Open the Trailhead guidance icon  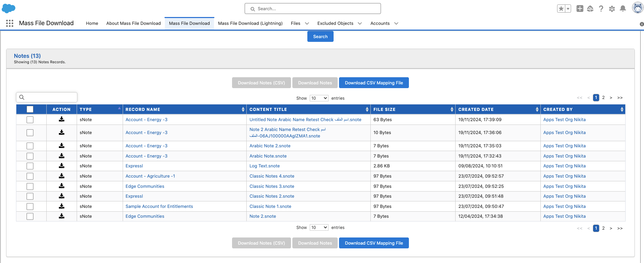pos(590,9)
